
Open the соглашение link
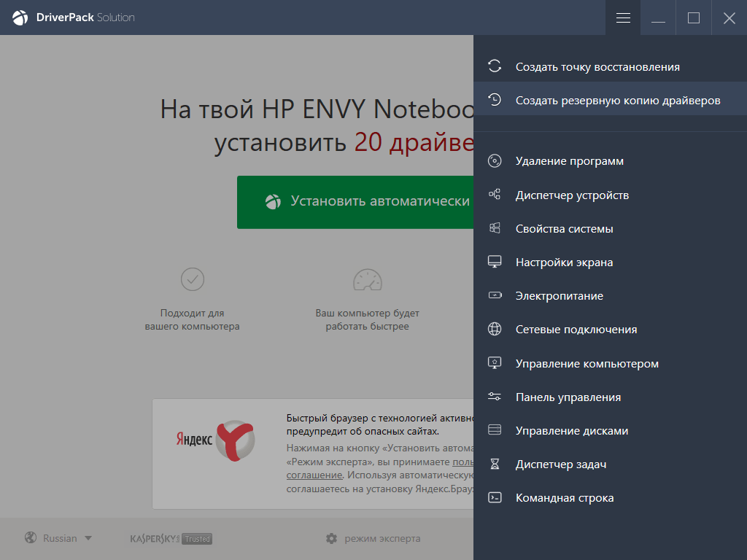[314, 475]
